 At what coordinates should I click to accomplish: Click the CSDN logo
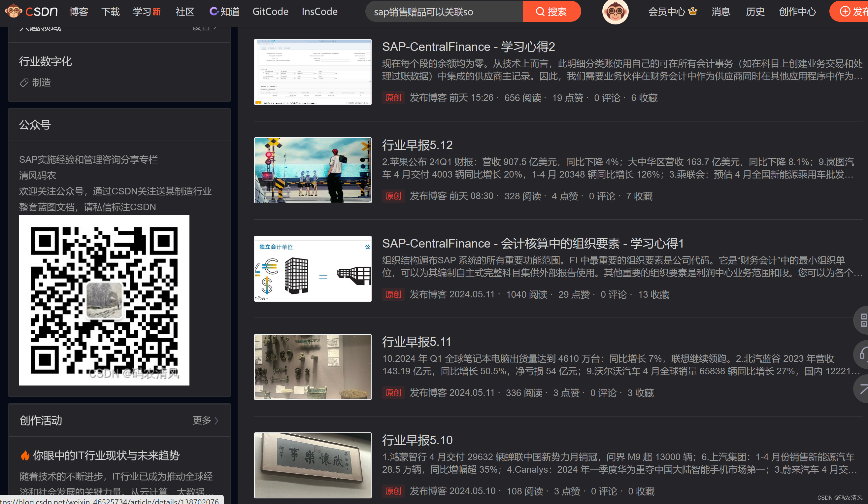(31, 11)
